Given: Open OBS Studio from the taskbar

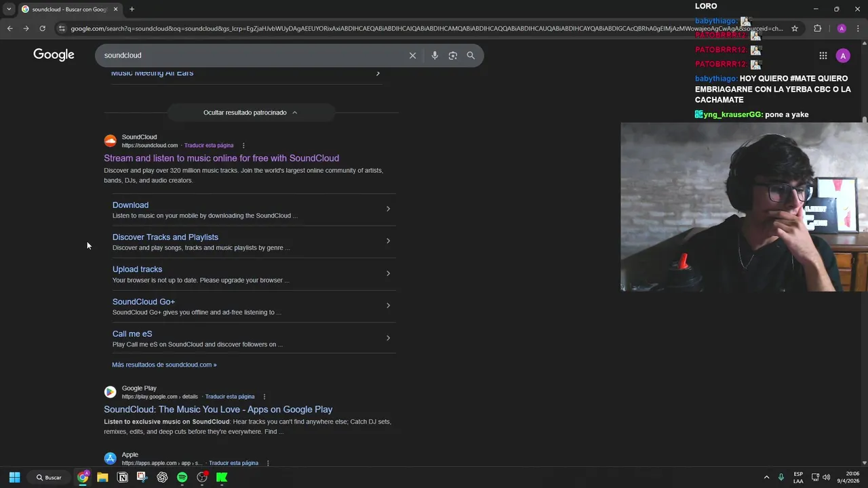Looking at the screenshot, I should pyautogui.click(x=202, y=477).
